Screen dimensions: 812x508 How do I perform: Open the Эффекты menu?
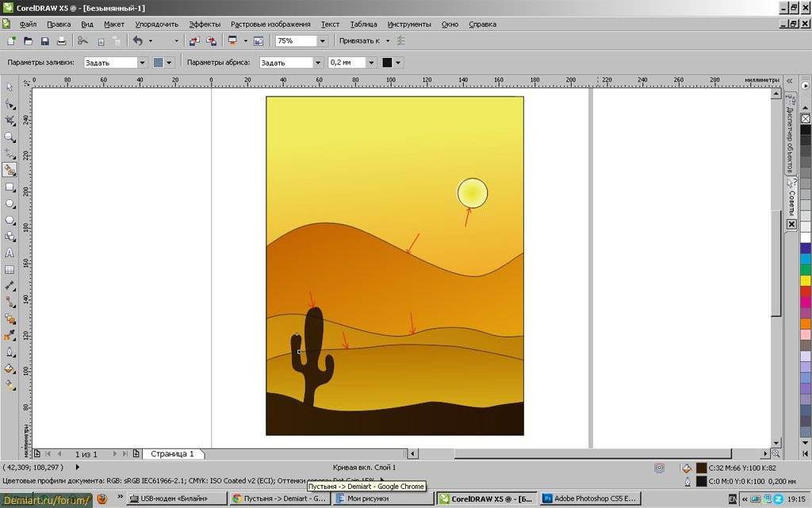point(205,25)
